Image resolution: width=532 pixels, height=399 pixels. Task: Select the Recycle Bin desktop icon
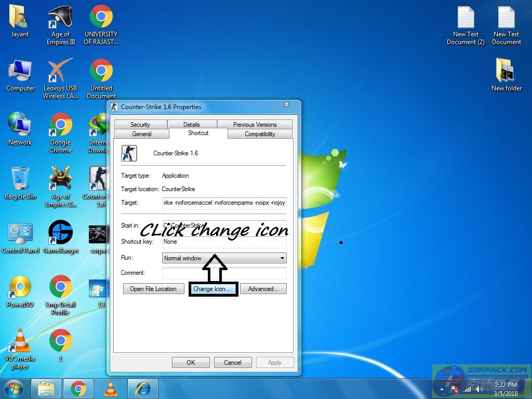(x=20, y=183)
